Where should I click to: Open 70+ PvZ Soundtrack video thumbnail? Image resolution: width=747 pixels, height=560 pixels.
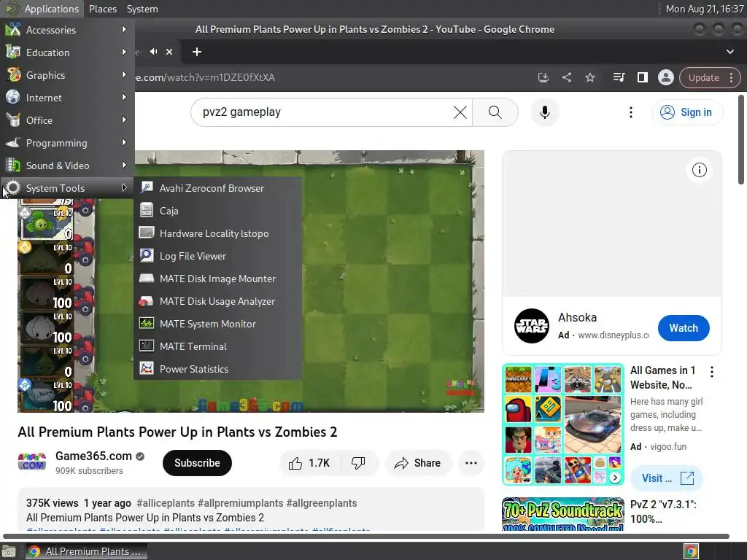tap(562, 514)
